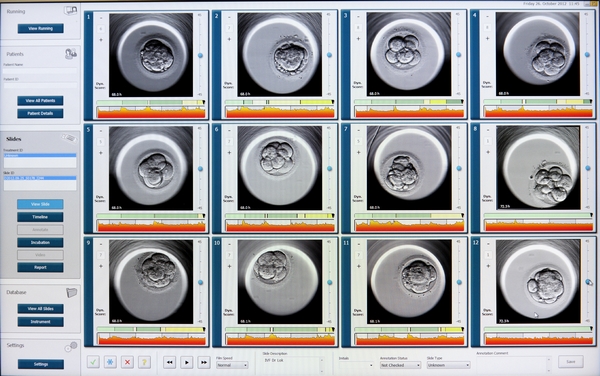Open the Annotation Status dropdown
Screen dimensions: 600x376
400,365
